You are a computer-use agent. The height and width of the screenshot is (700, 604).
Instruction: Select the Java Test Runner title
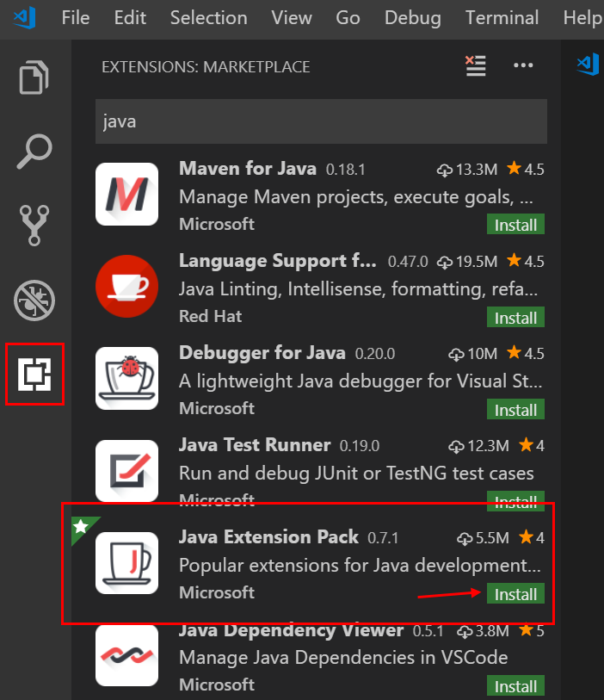pos(255,445)
